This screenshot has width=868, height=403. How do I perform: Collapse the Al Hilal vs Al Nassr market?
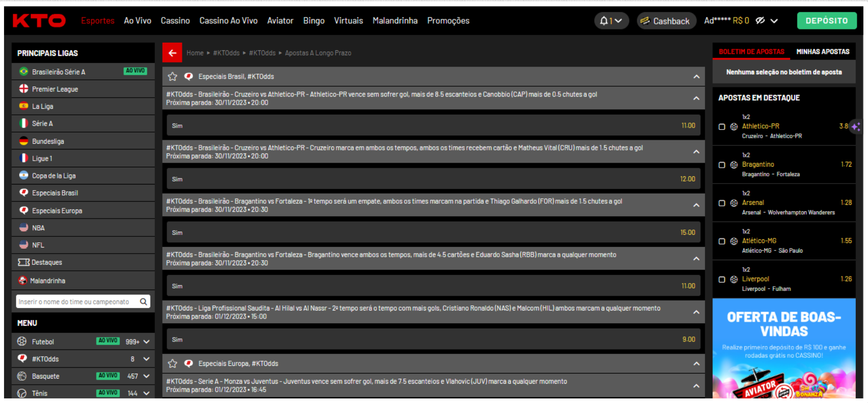click(696, 312)
